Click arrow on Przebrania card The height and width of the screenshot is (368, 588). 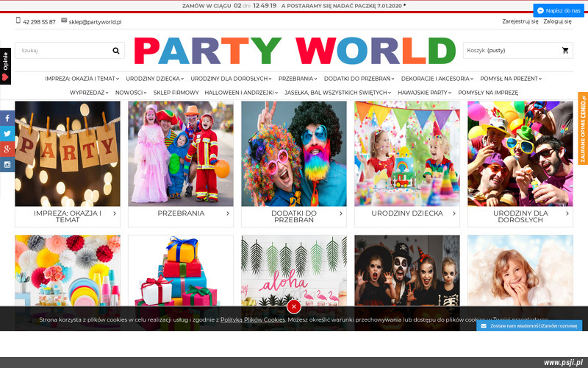(228, 213)
